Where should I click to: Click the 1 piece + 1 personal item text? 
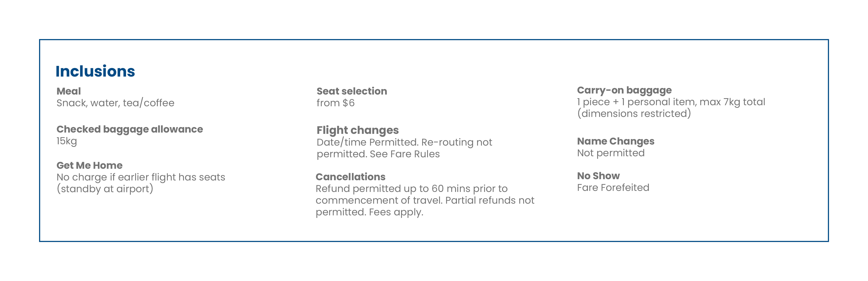point(636,102)
